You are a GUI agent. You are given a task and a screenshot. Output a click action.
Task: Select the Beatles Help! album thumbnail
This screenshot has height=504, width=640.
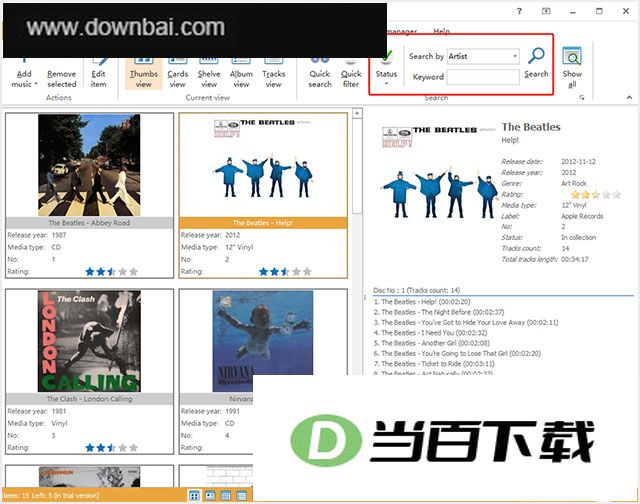[263, 165]
